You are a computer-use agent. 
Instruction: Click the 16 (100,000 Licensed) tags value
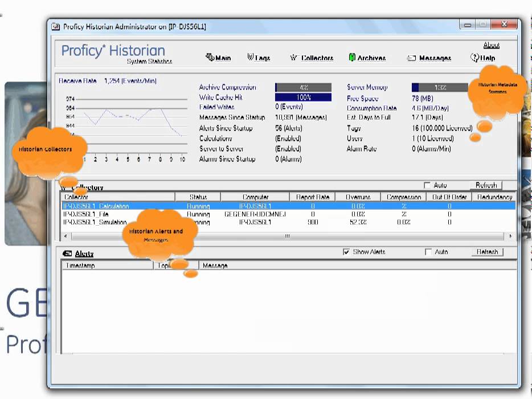442,128
